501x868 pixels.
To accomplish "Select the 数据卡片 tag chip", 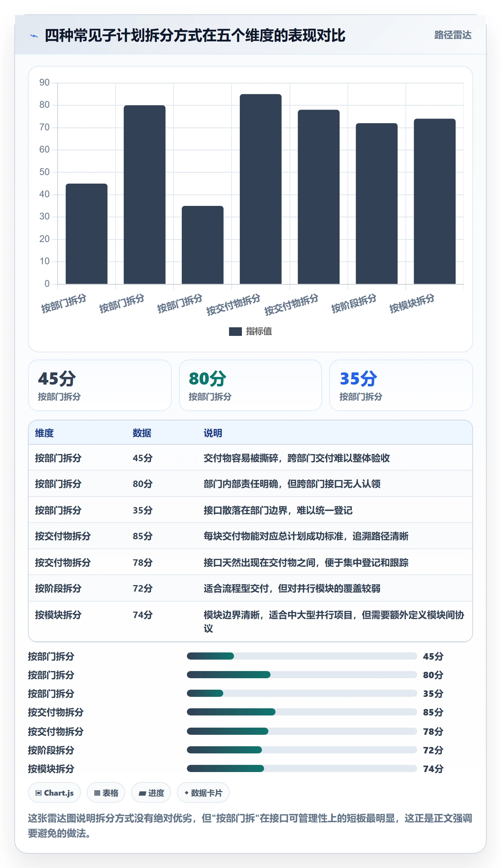I will tap(203, 793).
